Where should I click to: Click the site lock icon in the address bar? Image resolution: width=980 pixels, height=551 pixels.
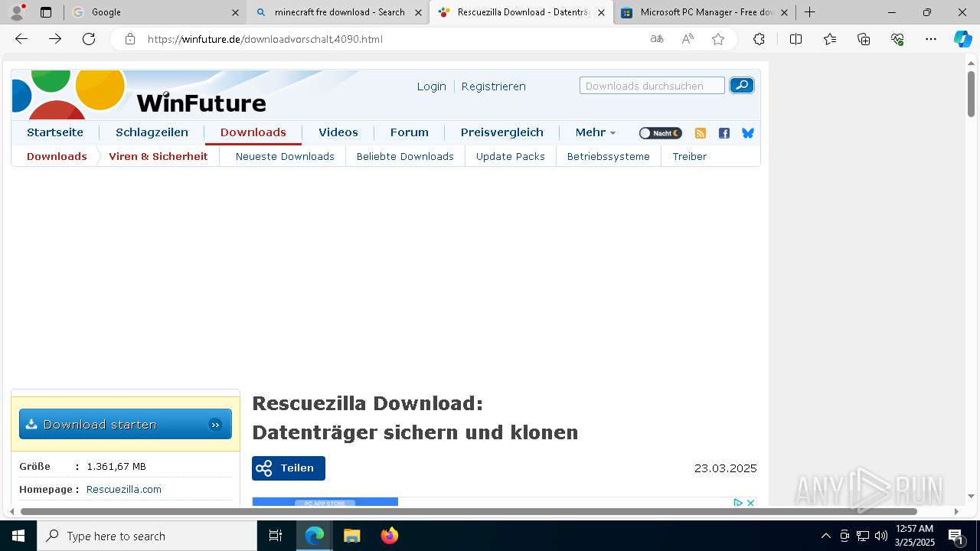(130, 39)
